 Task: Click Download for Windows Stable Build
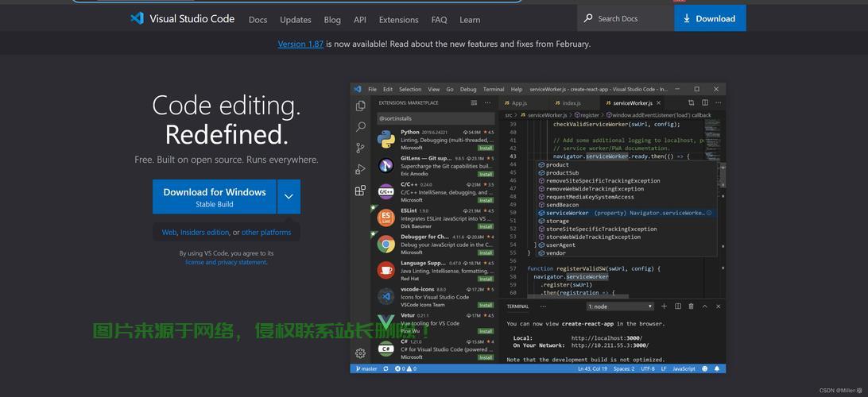point(215,196)
